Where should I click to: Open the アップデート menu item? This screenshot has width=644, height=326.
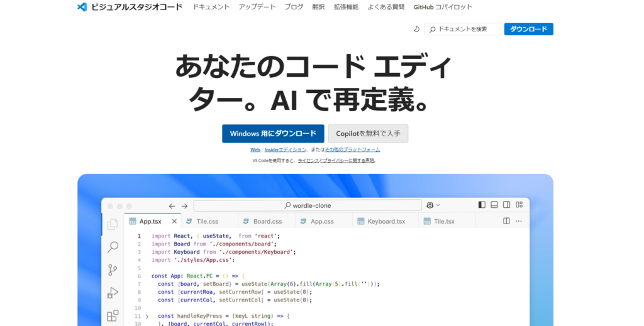point(257,7)
